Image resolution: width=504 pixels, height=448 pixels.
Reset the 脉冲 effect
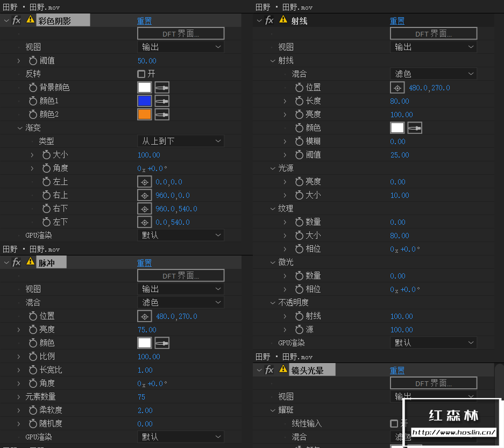tap(144, 263)
